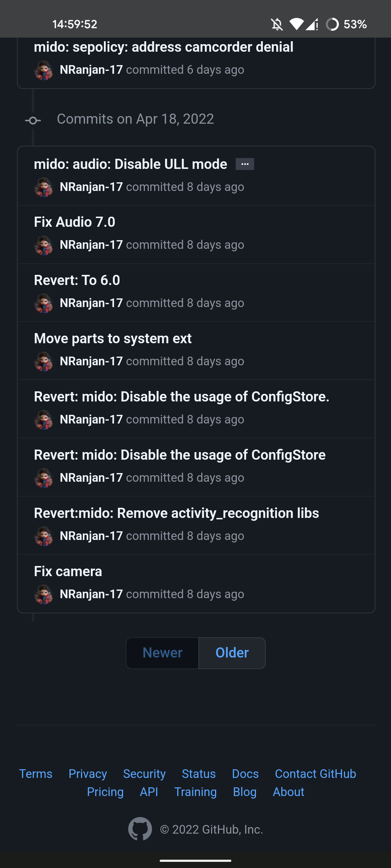The height and width of the screenshot is (868, 391).
Task: Open the Terms page in the footer
Action: click(35, 774)
